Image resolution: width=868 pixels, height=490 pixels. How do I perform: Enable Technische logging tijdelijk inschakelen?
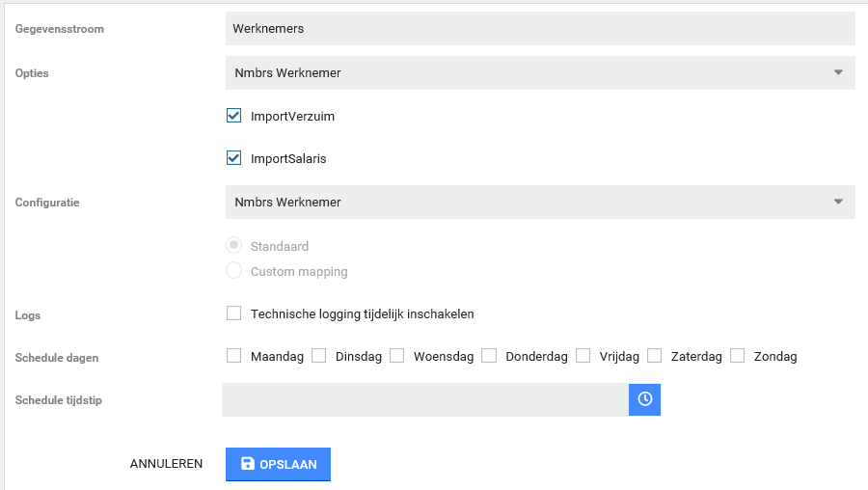(233, 313)
